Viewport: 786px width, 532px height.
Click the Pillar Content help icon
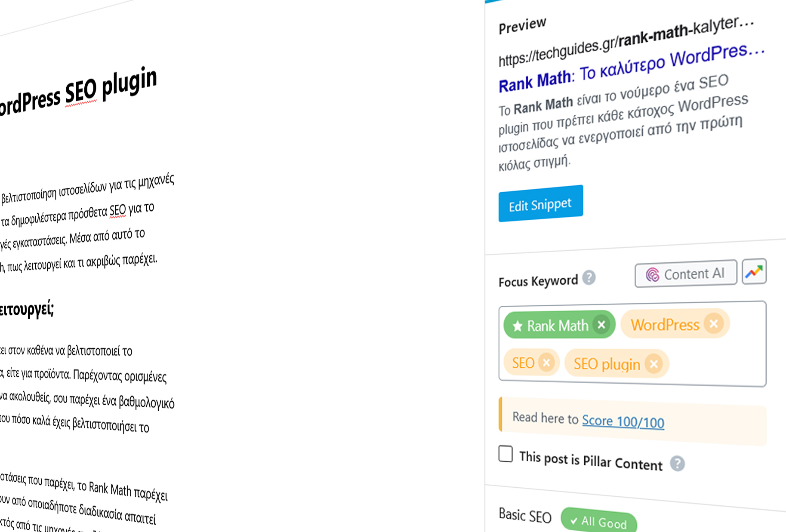[x=677, y=464]
